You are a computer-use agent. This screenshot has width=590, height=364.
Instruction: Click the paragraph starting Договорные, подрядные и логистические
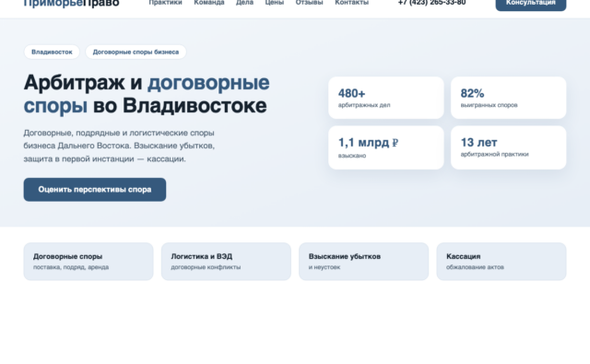click(119, 146)
